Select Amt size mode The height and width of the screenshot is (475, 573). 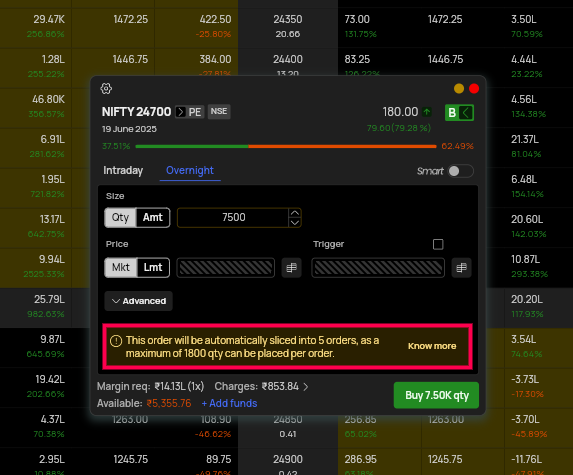click(153, 217)
